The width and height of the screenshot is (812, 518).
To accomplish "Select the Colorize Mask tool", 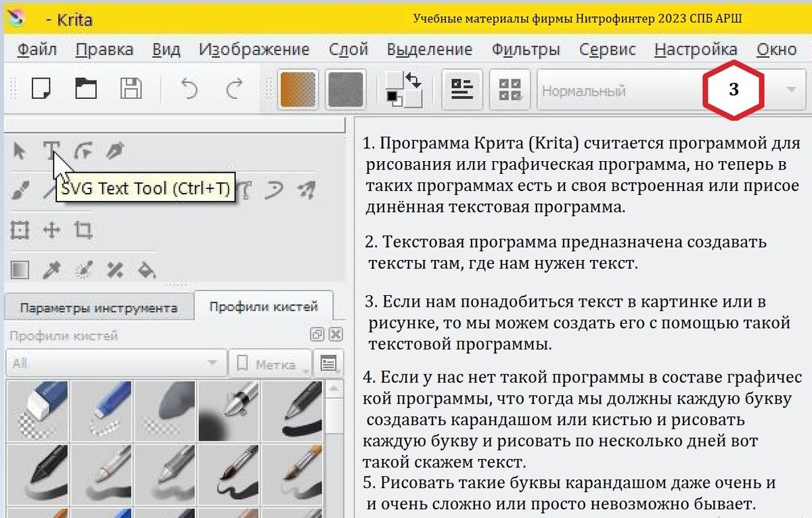I will 83,270.
